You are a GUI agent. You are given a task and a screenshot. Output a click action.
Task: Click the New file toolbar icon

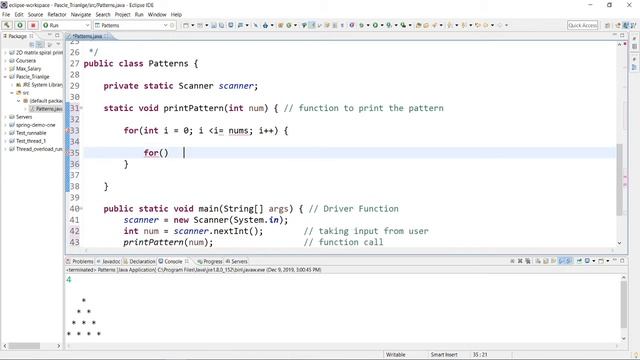click(186, 25)
